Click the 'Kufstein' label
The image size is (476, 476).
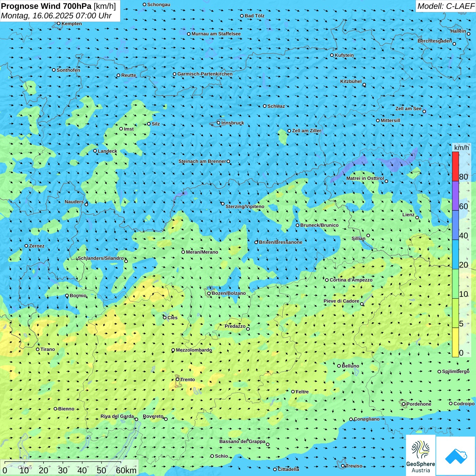coord(344,55)
